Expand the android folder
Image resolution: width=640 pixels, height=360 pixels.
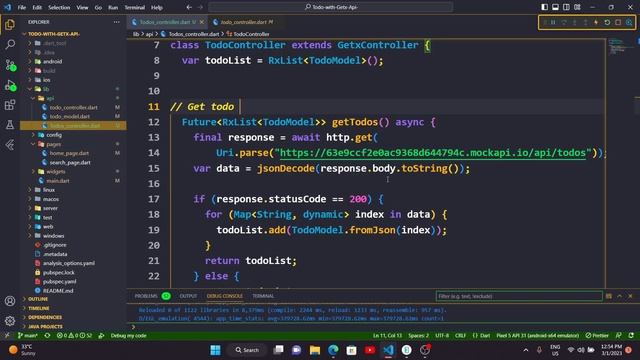[x=52, y=62]
